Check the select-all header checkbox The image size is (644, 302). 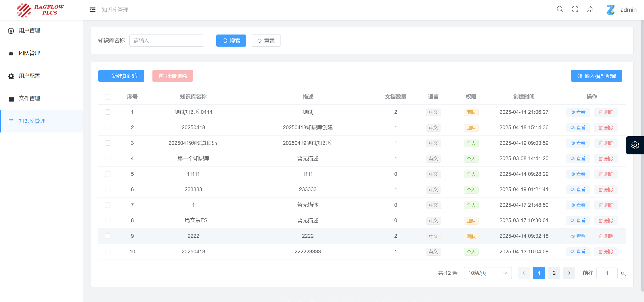point(108,97)
